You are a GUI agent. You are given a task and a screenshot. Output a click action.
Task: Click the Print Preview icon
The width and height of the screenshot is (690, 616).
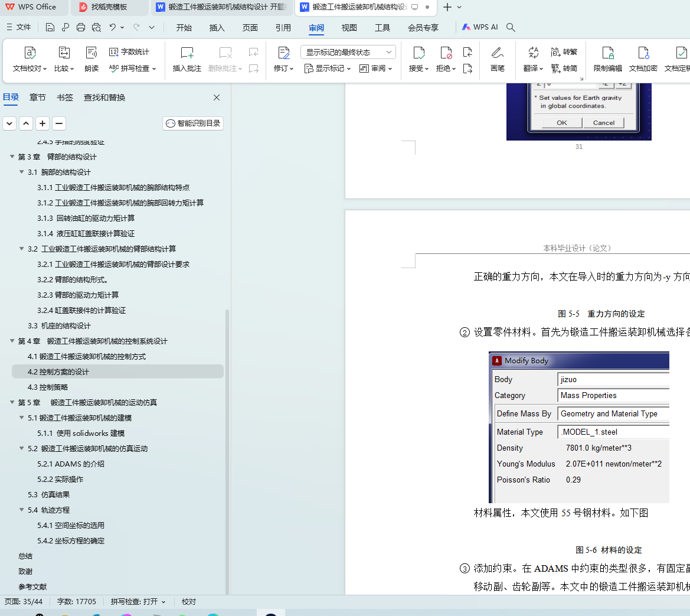(96, 27)
